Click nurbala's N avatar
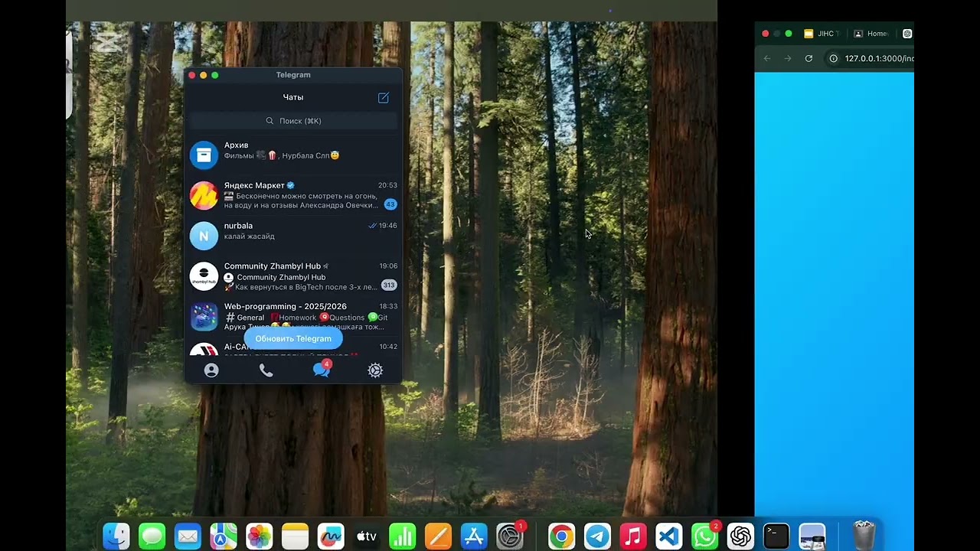Viewport: 980px width, 551px height. (x=204, y=236)
